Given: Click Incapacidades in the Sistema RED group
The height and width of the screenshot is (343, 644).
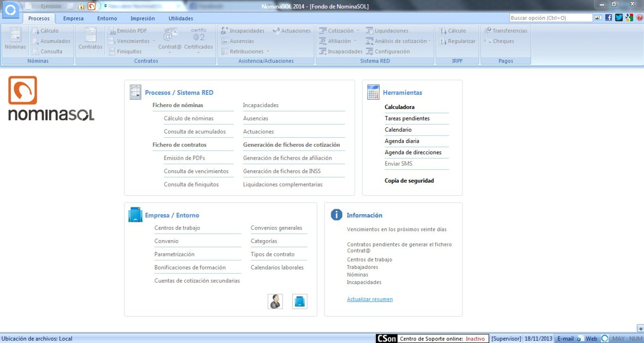Looking at the screenshot, I should click(x=341, y=51).
